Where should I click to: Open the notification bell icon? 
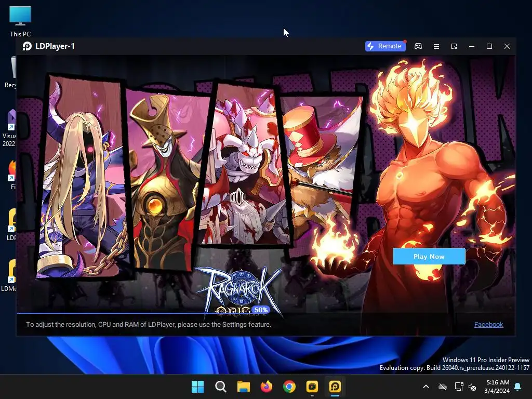pos(518,387)
